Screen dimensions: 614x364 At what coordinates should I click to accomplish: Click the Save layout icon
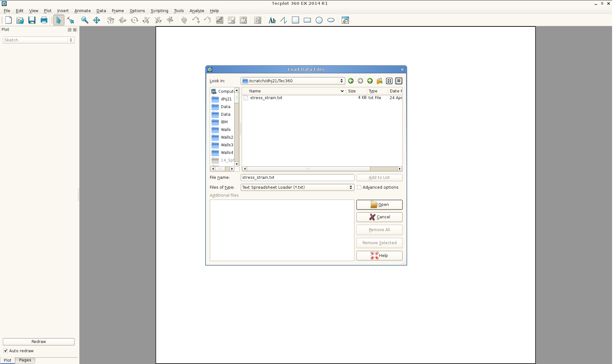point(32,20)
